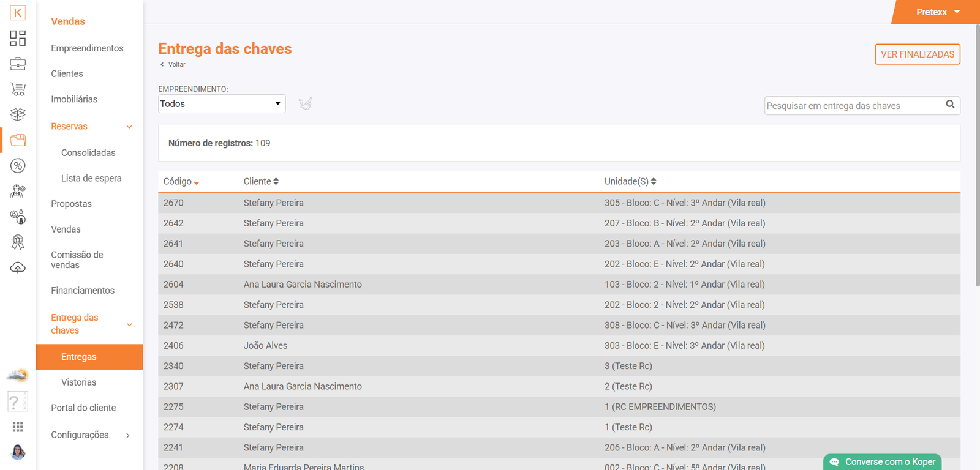
Task: Open the cloud upload sidebar icon
Action: [x=18, y=268]
